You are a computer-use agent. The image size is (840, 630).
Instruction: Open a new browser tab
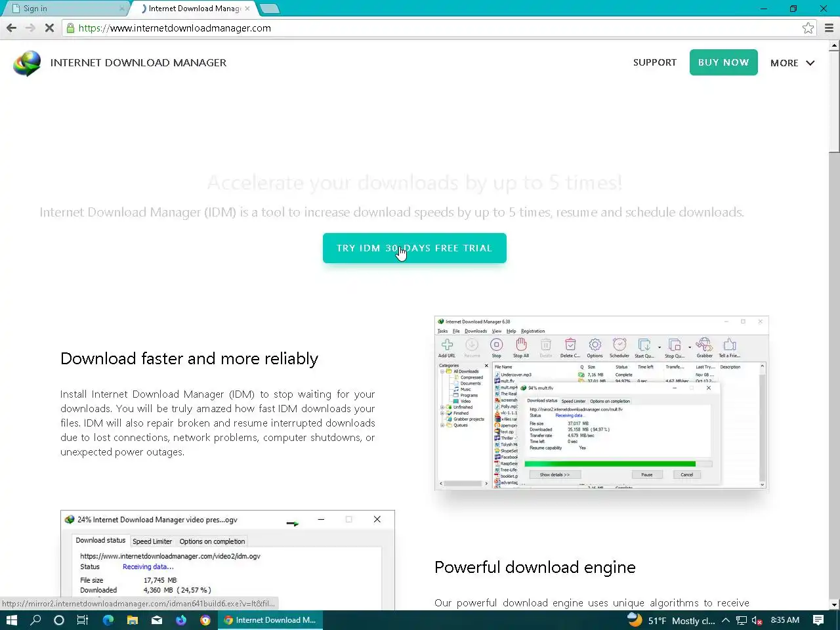(x=270, y=9)
